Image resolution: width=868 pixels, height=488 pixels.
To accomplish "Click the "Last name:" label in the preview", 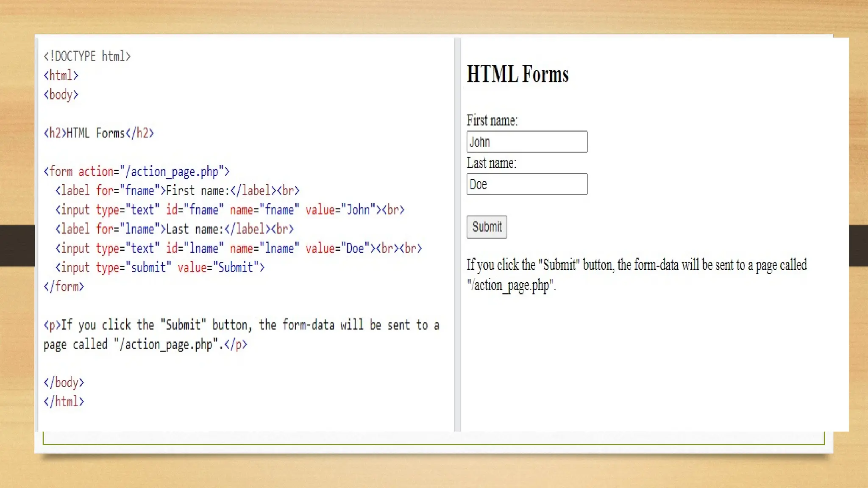I will (x=491, y=163).
